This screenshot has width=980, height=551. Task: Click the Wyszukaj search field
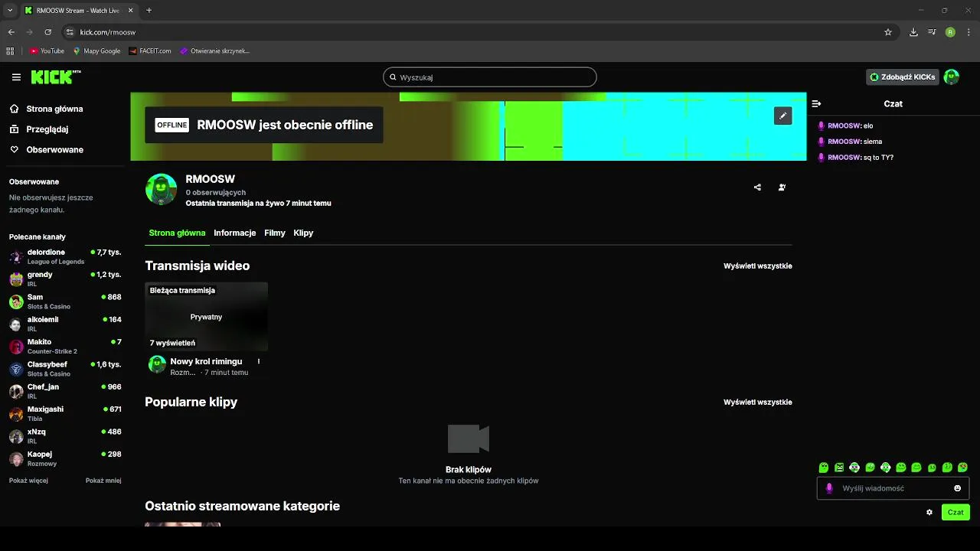pyautogui.click(x=490, y=77)
